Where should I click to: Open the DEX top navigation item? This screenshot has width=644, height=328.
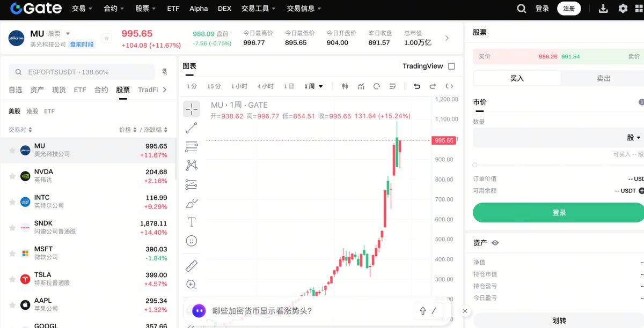pyautogui.click(x=224, y=9)
